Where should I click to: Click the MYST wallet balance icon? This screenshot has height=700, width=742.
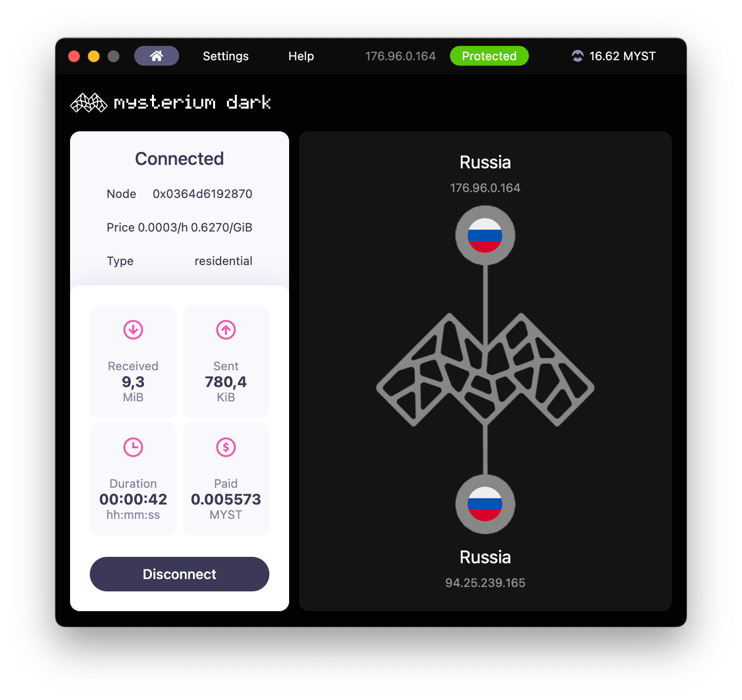[577, 56]
